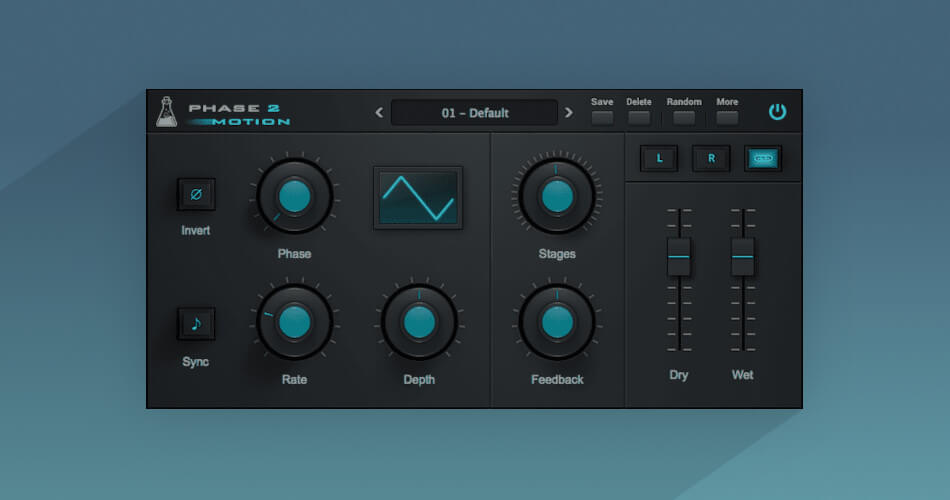The width and height of the screenshot is (950, 500).
Task: Click the Stages knob
Action: point(556,196)
